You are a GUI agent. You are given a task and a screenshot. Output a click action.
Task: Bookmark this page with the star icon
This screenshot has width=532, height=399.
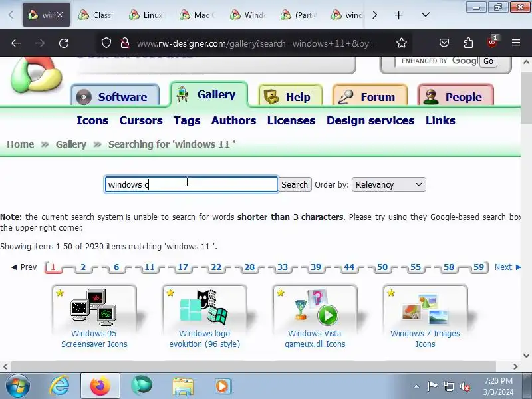point(402,43)
